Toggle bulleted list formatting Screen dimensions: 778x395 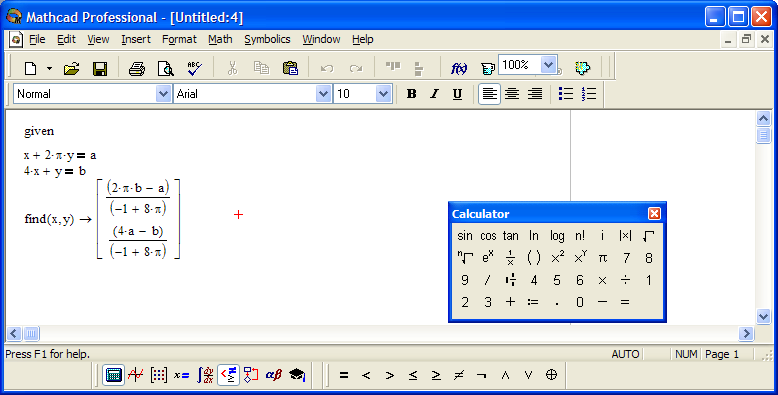566,94
